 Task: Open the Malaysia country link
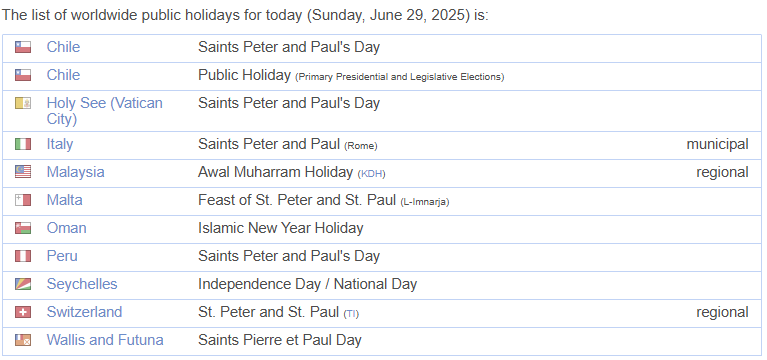coord(75,172)
